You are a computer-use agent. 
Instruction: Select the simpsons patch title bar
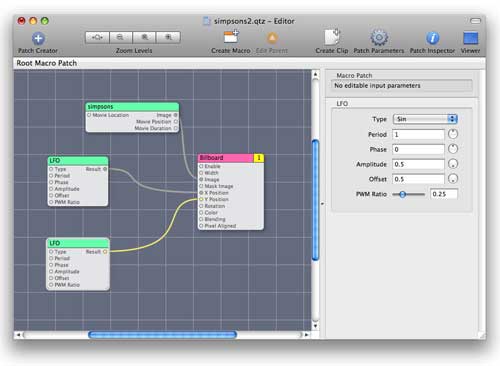132,107
